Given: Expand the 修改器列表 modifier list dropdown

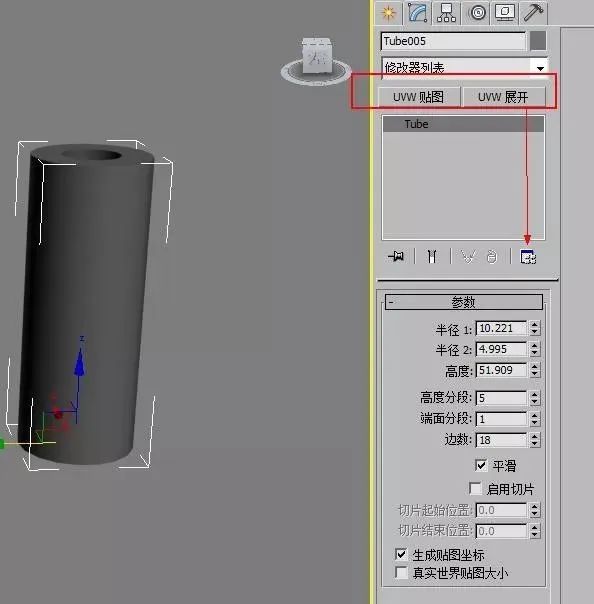Looking at the screenshot, I should [x=540, y=68].
